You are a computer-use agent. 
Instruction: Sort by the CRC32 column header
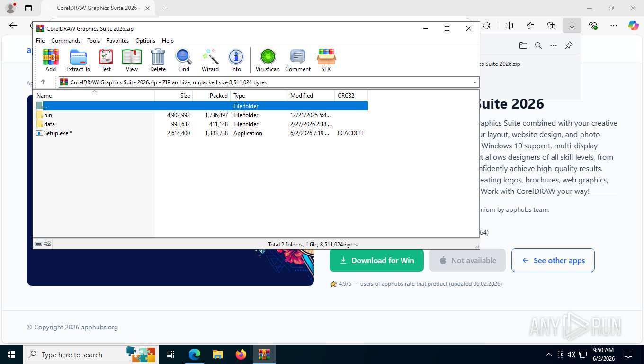coord(351,95)
